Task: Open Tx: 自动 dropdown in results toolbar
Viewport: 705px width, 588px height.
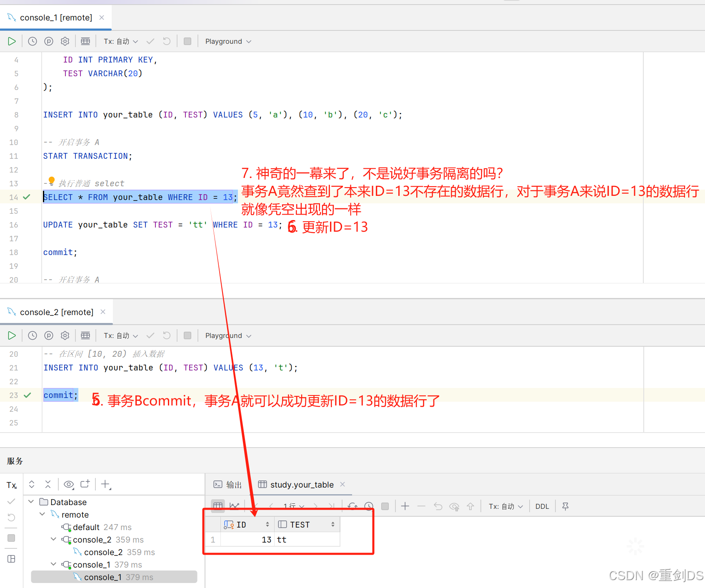Action: coord(506,506)
